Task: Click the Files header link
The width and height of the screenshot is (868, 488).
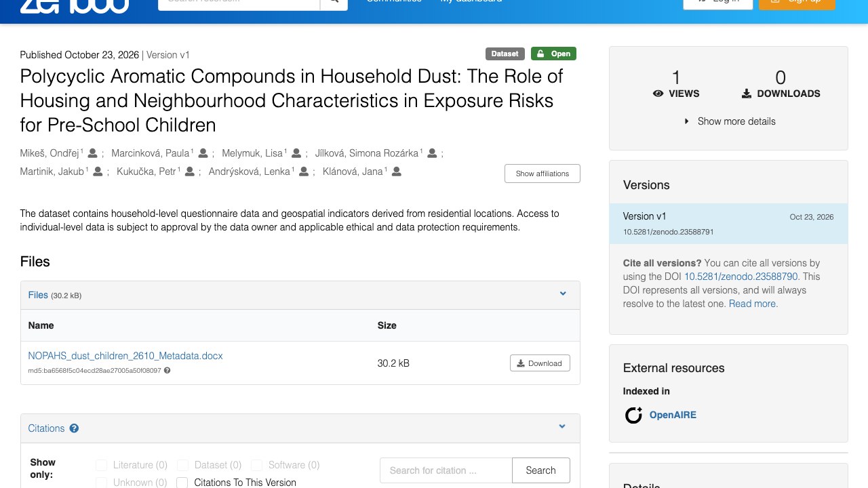Action: pos(38,295)
